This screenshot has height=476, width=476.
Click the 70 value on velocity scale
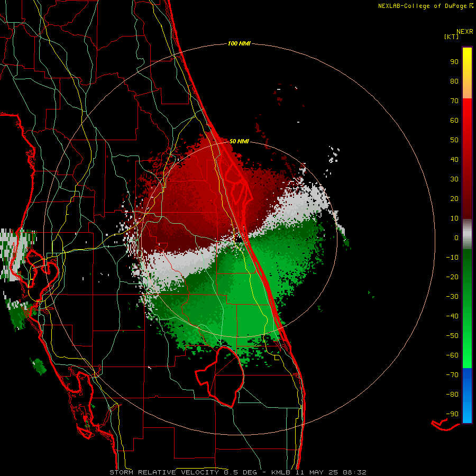(454, 101)
